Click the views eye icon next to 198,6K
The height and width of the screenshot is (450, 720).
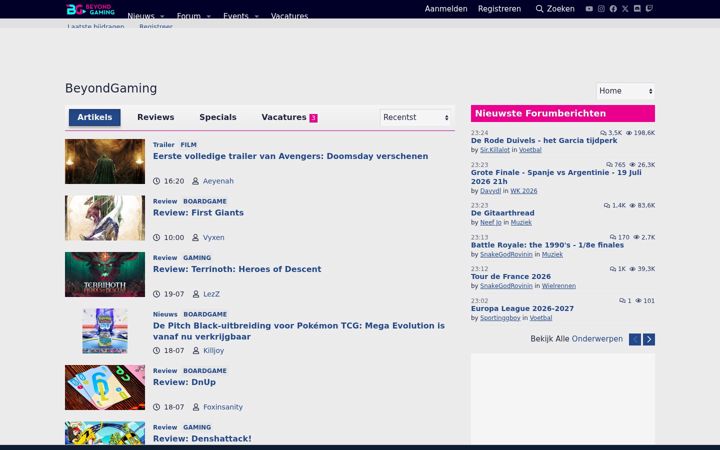point(629,133)
